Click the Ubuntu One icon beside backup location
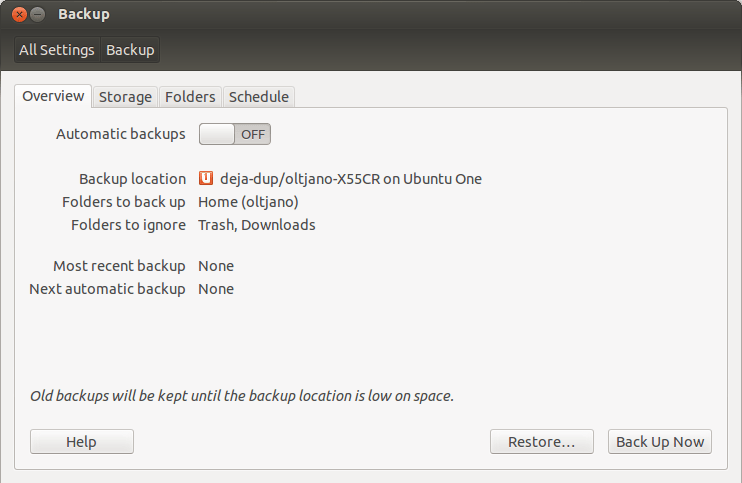 pyautogui.click(x=206, y=179)
